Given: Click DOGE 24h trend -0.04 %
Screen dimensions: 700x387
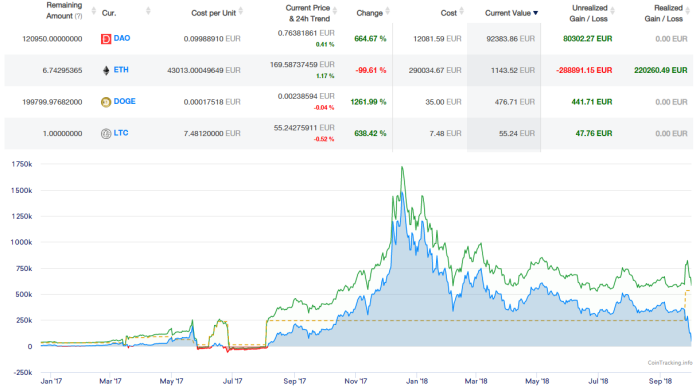Looking at the screenshot, I should coord(324,108).
